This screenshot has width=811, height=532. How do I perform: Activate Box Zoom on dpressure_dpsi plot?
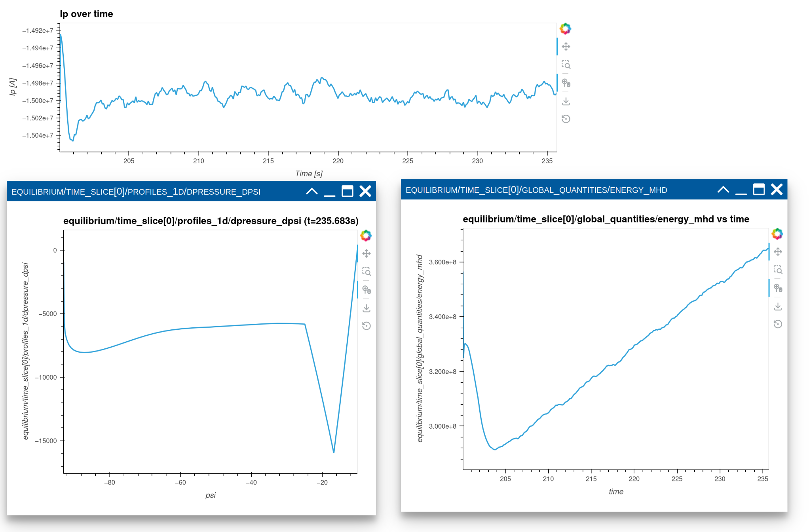click(x=366, y=272)
